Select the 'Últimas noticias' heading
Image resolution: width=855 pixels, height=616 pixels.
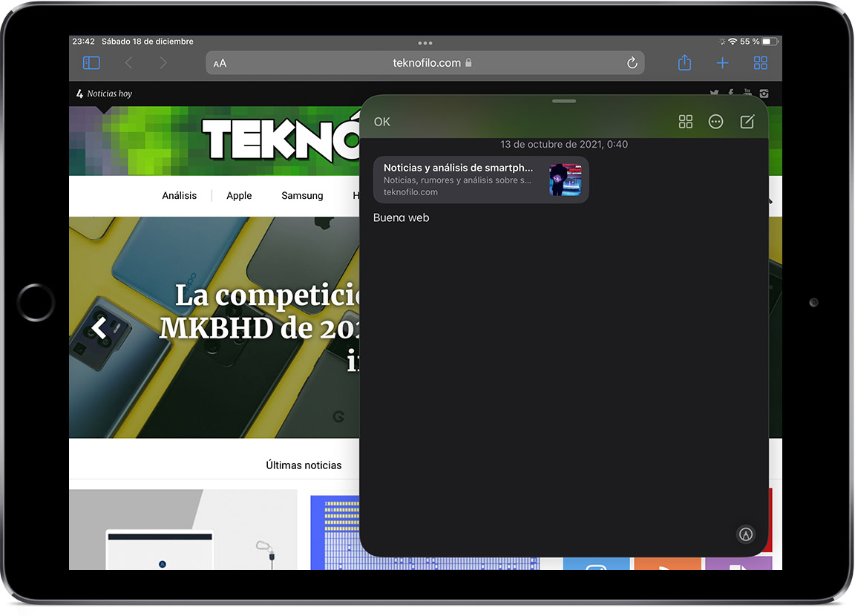coord(304,465)
